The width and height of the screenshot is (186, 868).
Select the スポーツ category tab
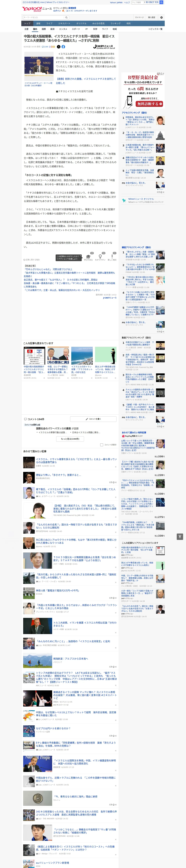76,29
